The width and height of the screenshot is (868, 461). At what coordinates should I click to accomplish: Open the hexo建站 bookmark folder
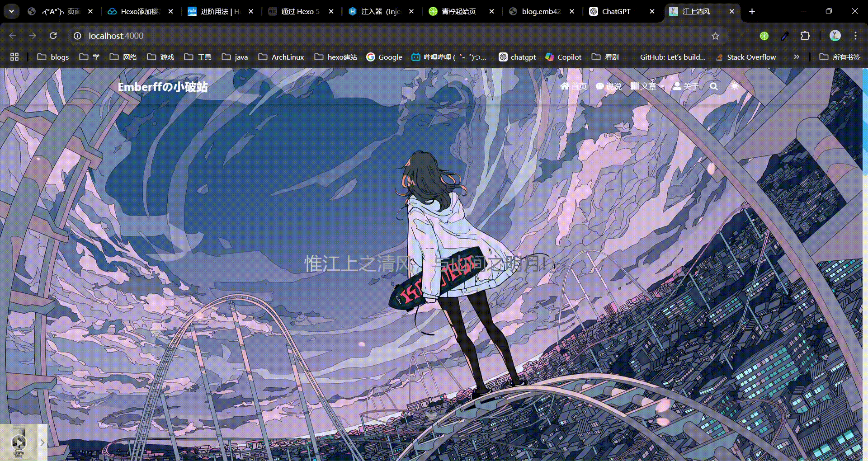pos(336,57)
